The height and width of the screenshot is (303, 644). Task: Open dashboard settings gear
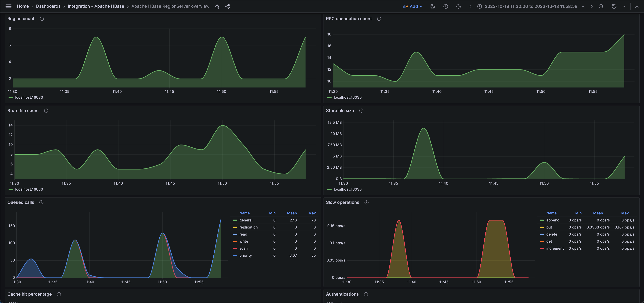pos(458,7)
